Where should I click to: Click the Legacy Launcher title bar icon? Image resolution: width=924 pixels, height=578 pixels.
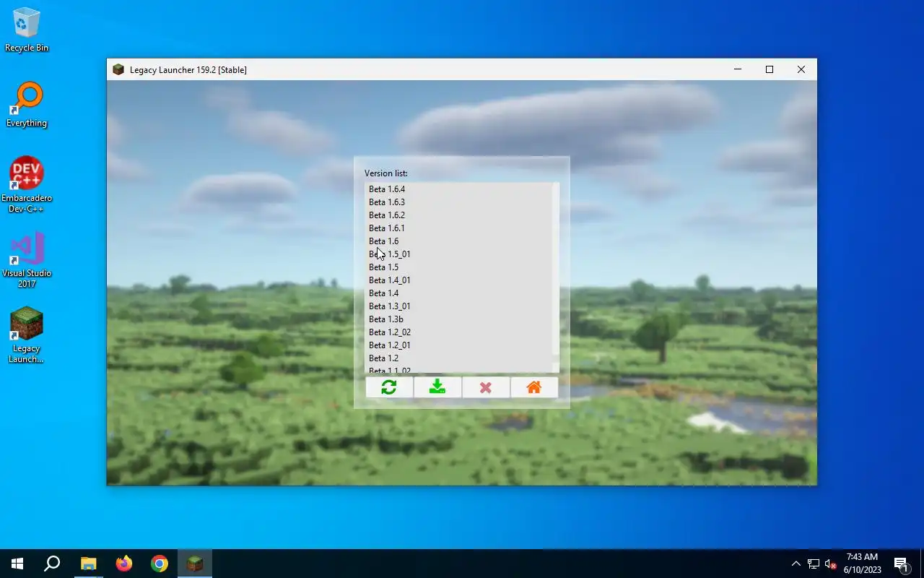click(118, 69)
